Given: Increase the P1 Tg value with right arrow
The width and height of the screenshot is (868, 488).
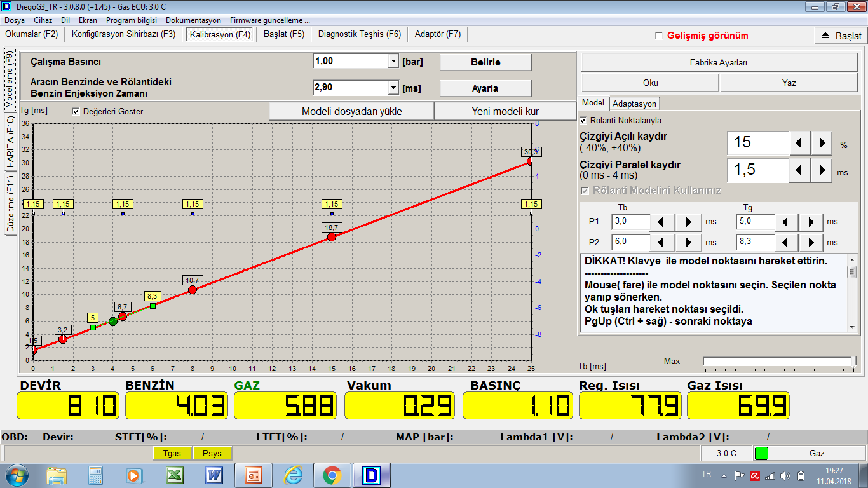Looking at the screenshot, I should [x=811, y=222].
